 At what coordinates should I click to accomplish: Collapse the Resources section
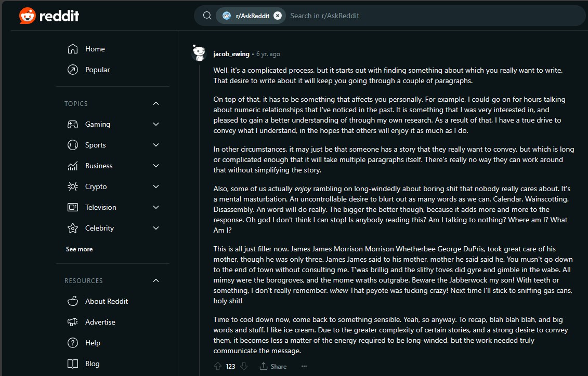click(156, 280)
